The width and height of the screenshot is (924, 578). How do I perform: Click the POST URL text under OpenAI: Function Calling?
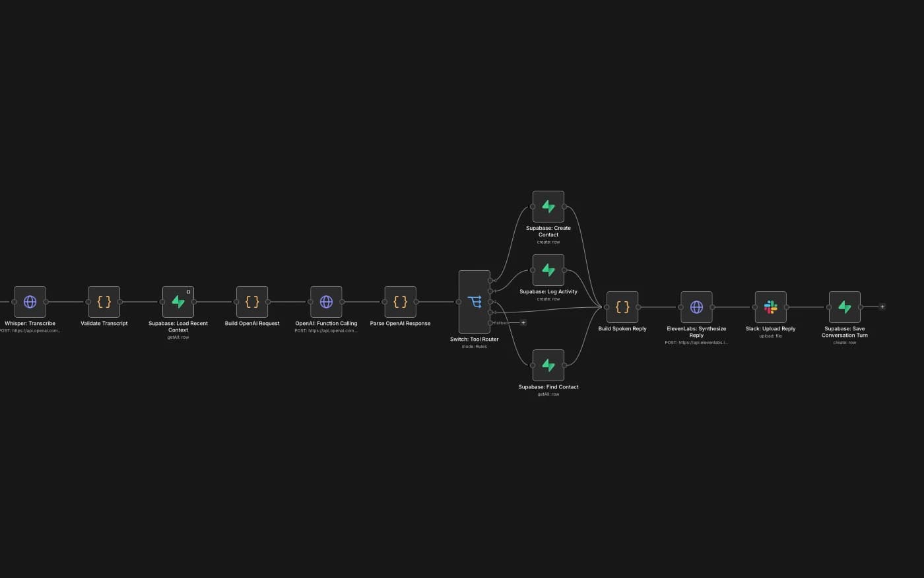click(x=326, y=331)
